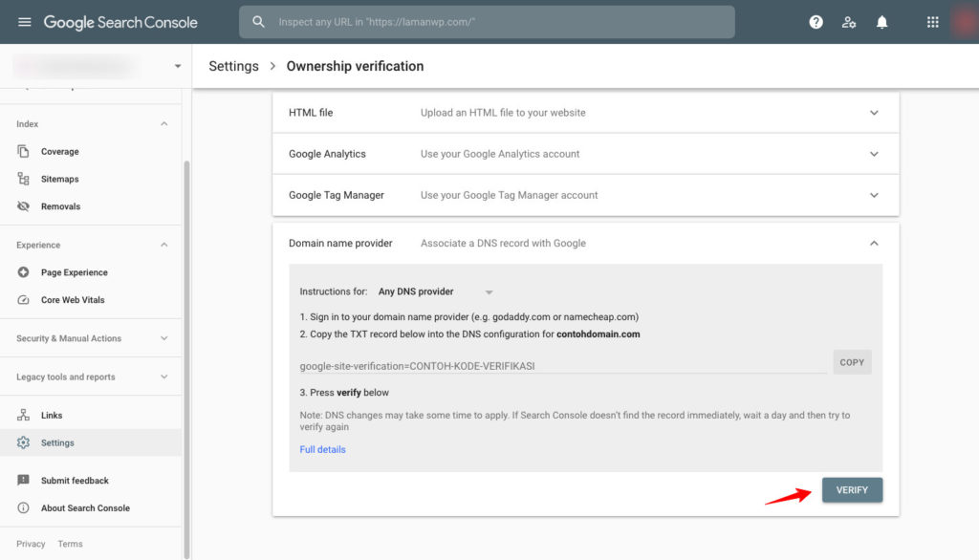
Task: Open the Full details link
Action: (x=322, y=449)
